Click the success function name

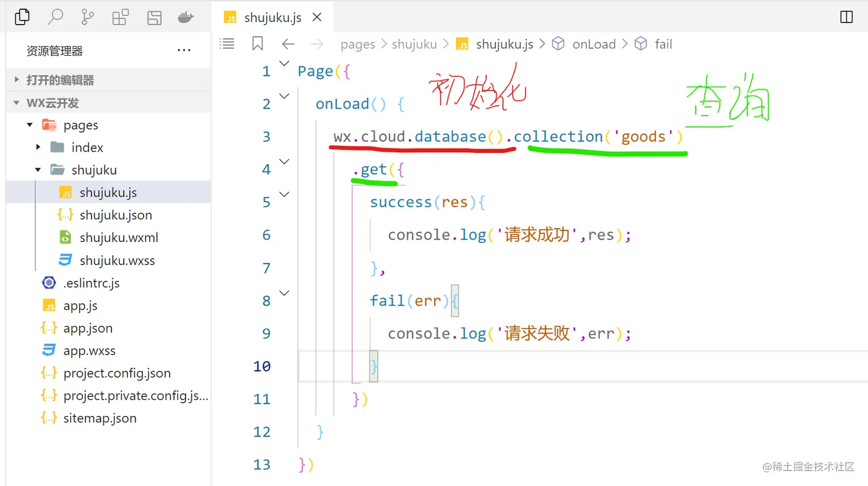(x=401, y=202)
